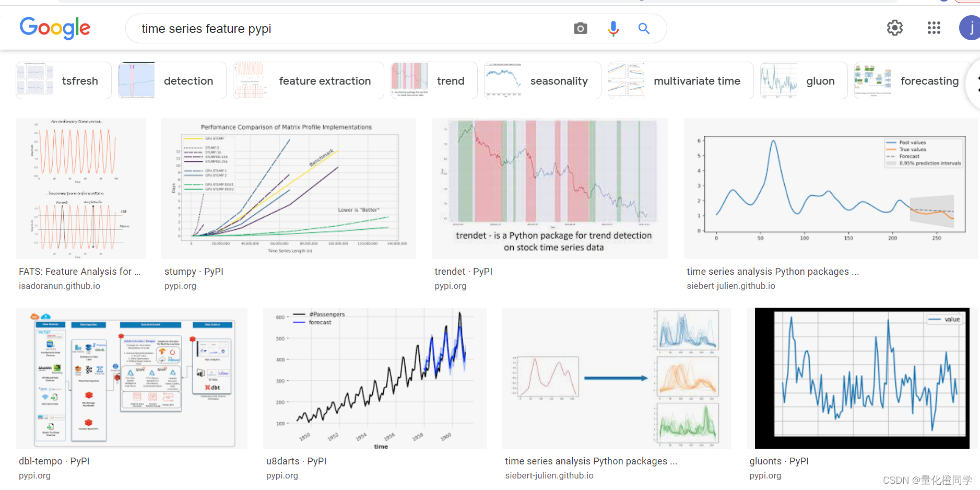
Task: Click the Google logo
Action: click(x=55, y=28)
